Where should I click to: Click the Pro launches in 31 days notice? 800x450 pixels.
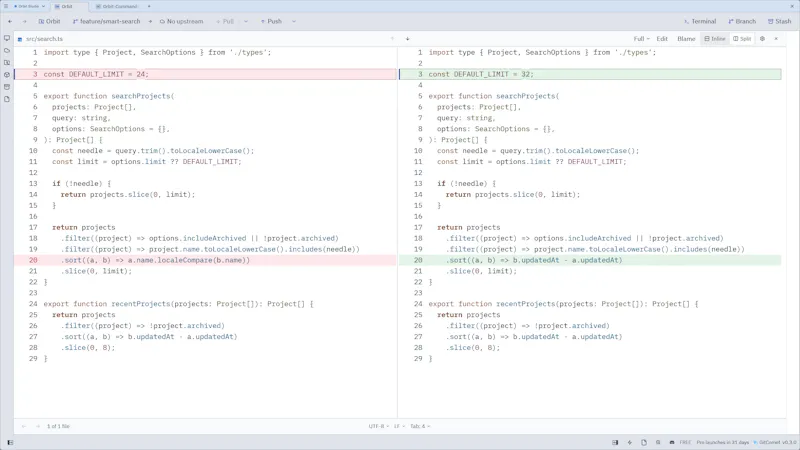click(x=722, y=442)
